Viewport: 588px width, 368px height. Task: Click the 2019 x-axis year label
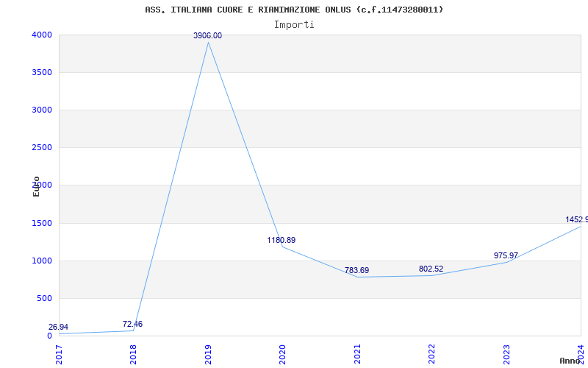208,354
